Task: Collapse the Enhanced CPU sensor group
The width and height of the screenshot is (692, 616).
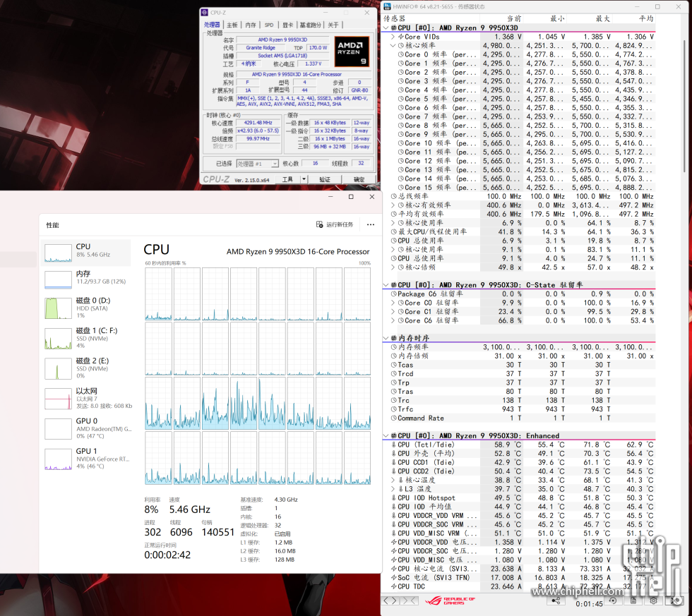Action: [x=386, y=436]
